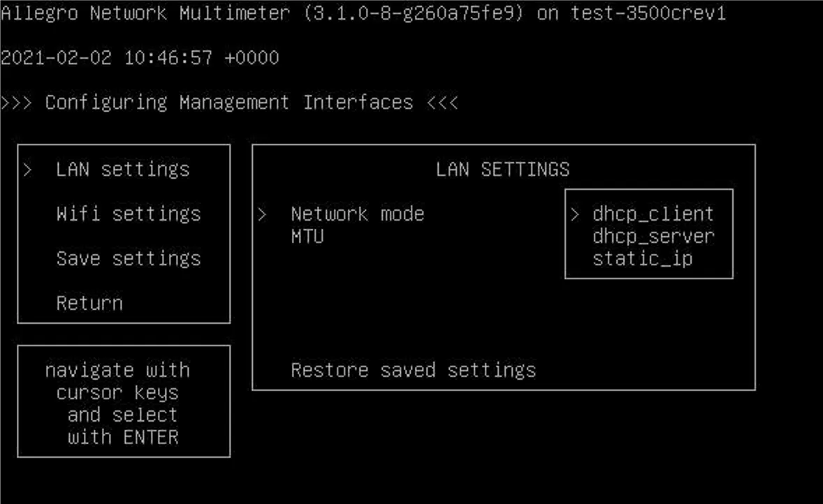Choose Save settings in the menu

(x=128, y=259)
